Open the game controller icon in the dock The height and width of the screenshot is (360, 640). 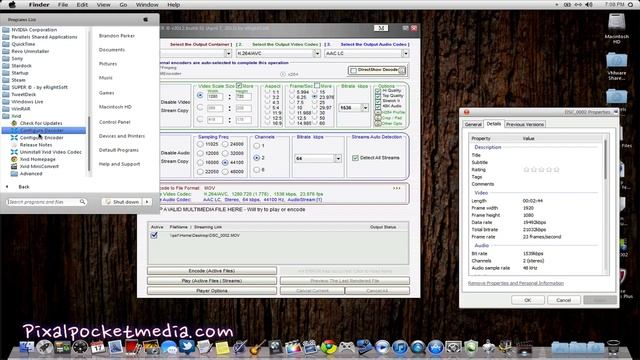coord(347,347)
